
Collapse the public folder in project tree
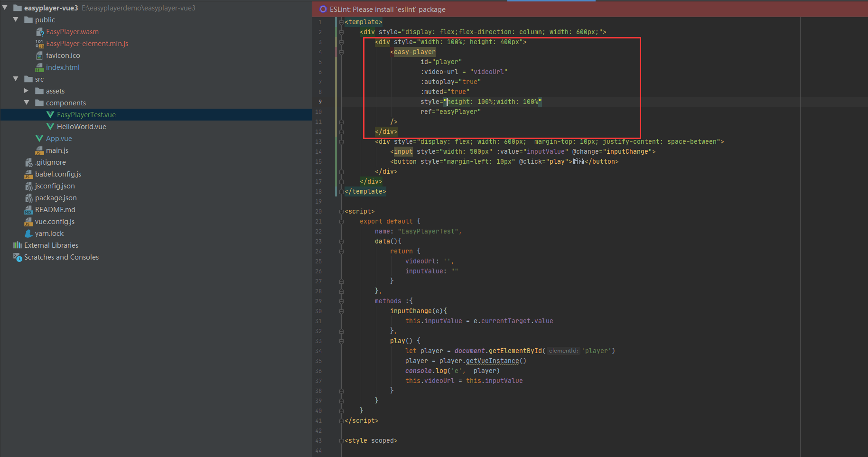click(x=15, y=19)
